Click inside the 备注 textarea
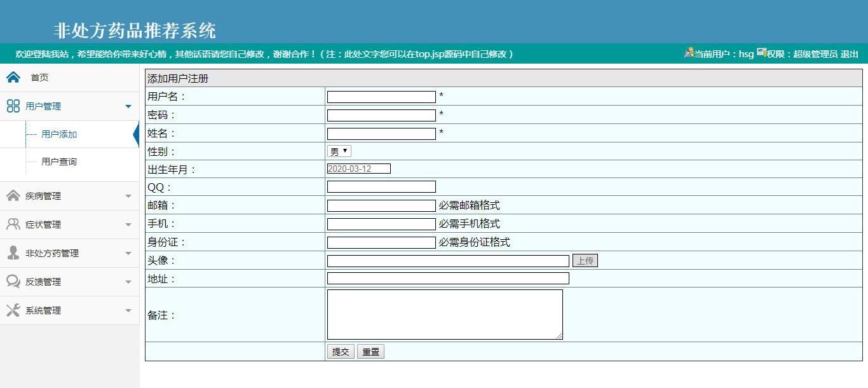 tap(445, 314)
